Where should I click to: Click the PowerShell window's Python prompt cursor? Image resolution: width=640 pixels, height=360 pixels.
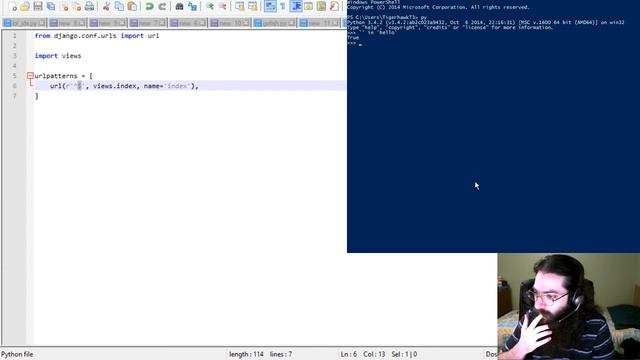(360, 44)
